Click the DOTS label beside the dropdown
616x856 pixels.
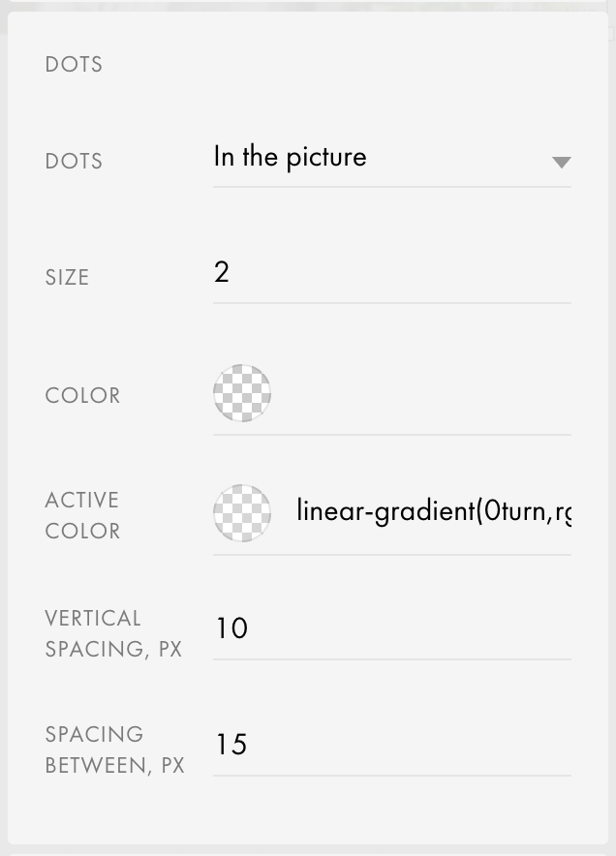[x=74, y=161]
